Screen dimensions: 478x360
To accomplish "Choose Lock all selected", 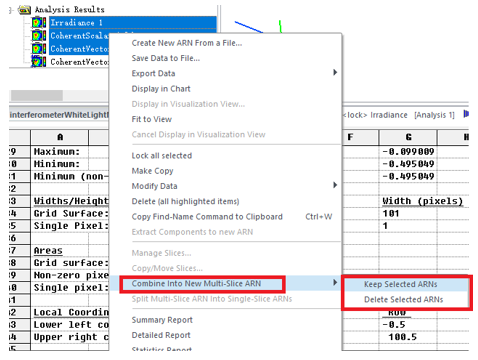I will pyautogui.click(x=162, y=156).
